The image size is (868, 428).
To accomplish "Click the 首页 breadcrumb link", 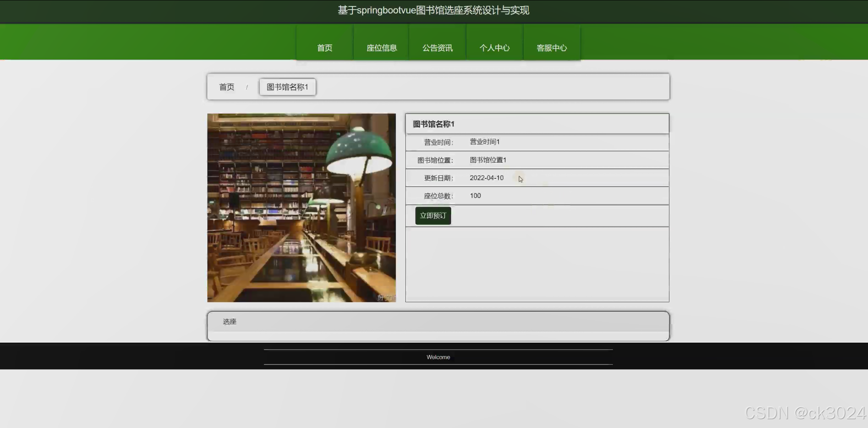I will click(x=227, y=87).
